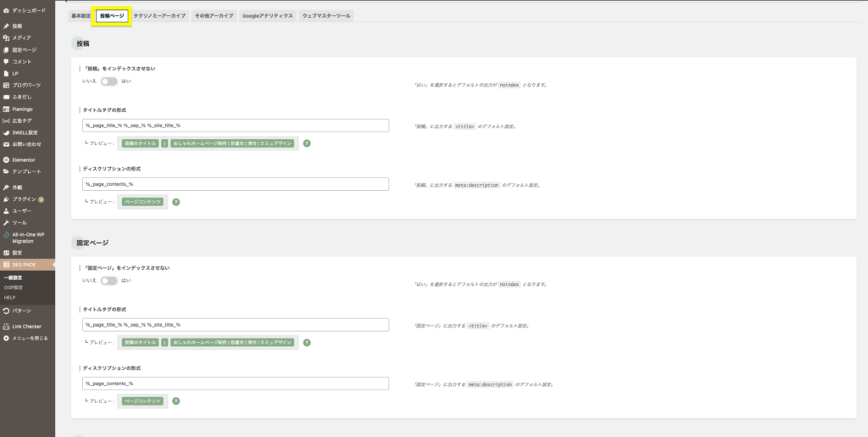Toggle noindex switch for 投稿

click(108, 81)
